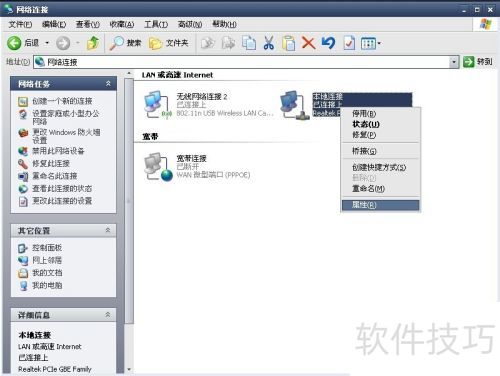The height and width of the screenshot is (376, 500).
Task: Click the Move To toolbar icon
Action: pos(208,43)
